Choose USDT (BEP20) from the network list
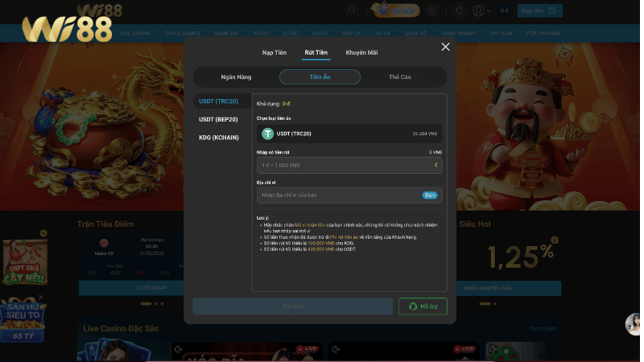The width and height of the screenshot is (644, 362). click(x=218, y=119)
